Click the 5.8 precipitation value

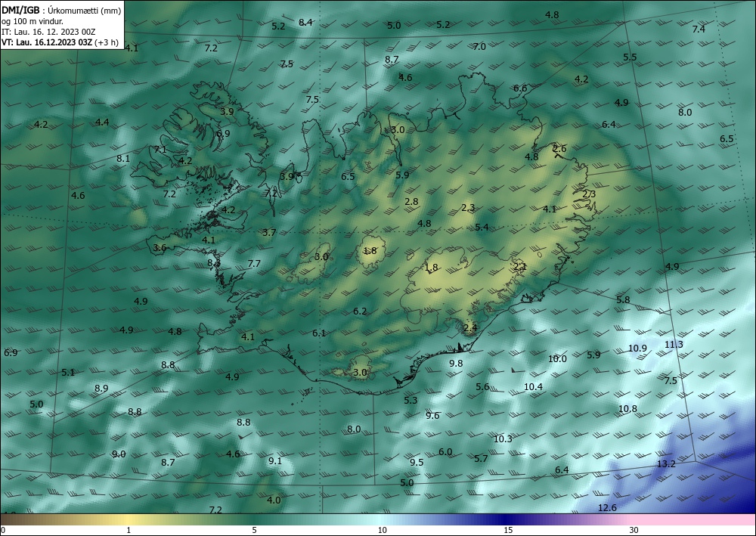623,300
